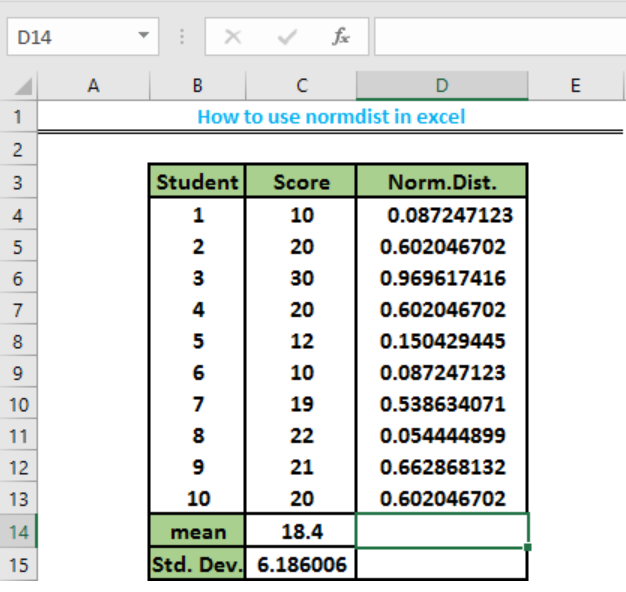Click the value 0.538634071
This screenshot has height=592, width=626.
click(x=443, y=404)
